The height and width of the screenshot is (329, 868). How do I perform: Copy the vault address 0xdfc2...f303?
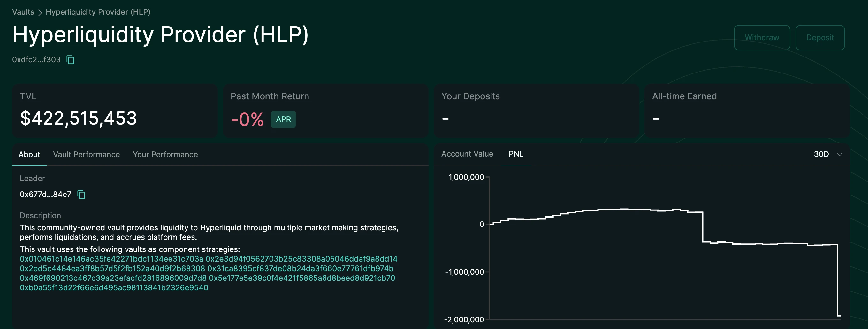click(x=71, y=60)
